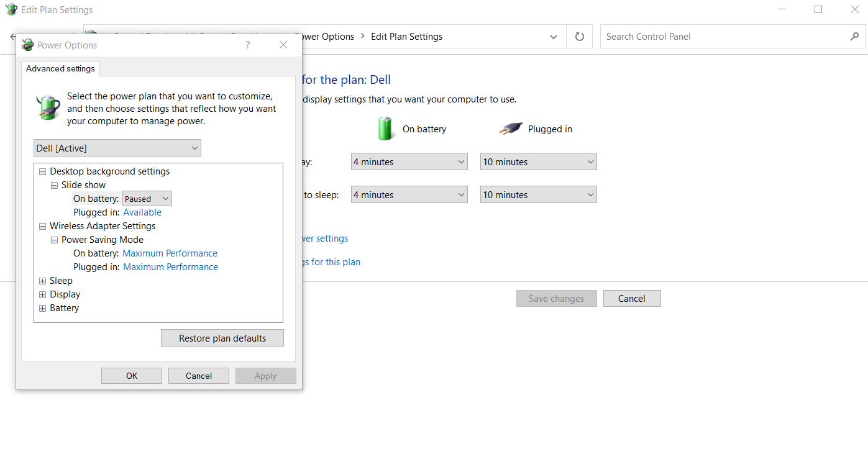
Task: Open the address bar history dropdown arrow
Action: coord(553,36)
